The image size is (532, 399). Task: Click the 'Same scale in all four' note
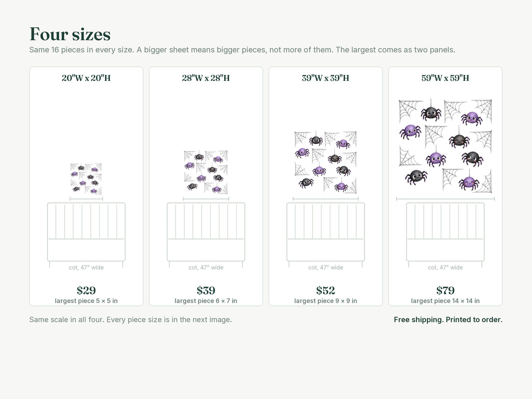tap(130, 320)
